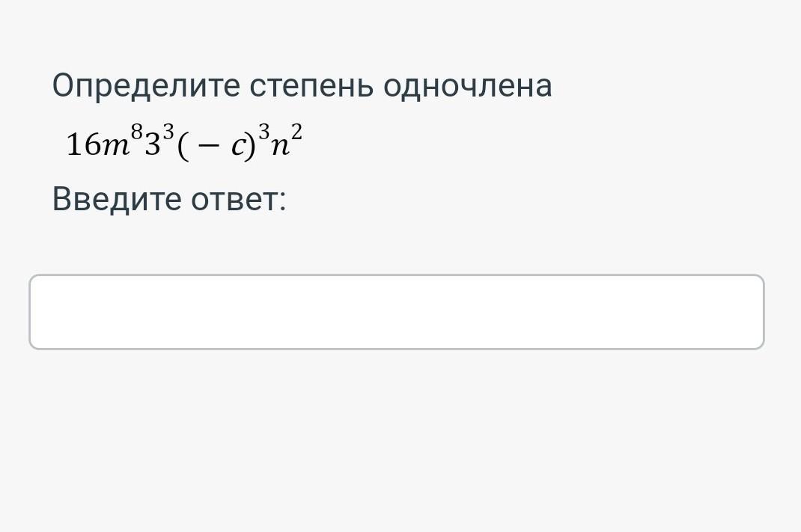The height and width of the screenshot is (532, 801).
Task: Click the letter n in the formula
Action: coord(278,147)
